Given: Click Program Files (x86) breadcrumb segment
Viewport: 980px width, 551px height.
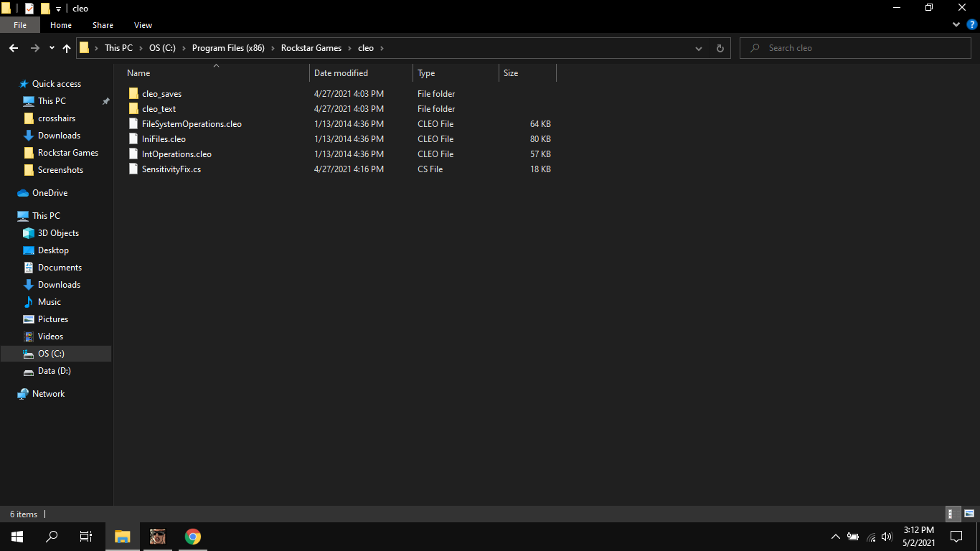Looking at the screenshot, I should 228,48.
